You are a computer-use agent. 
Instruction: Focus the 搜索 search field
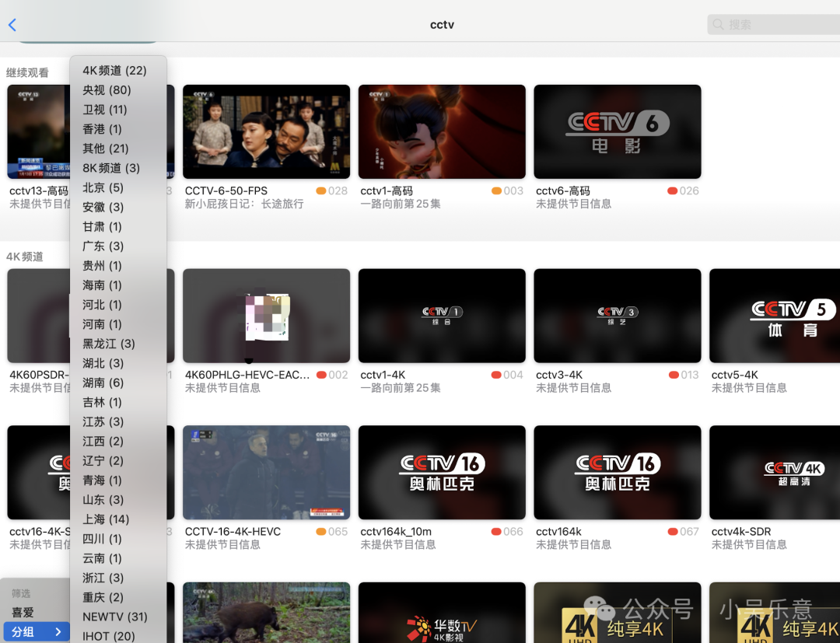pyautogui.click(x=774, y=25)
